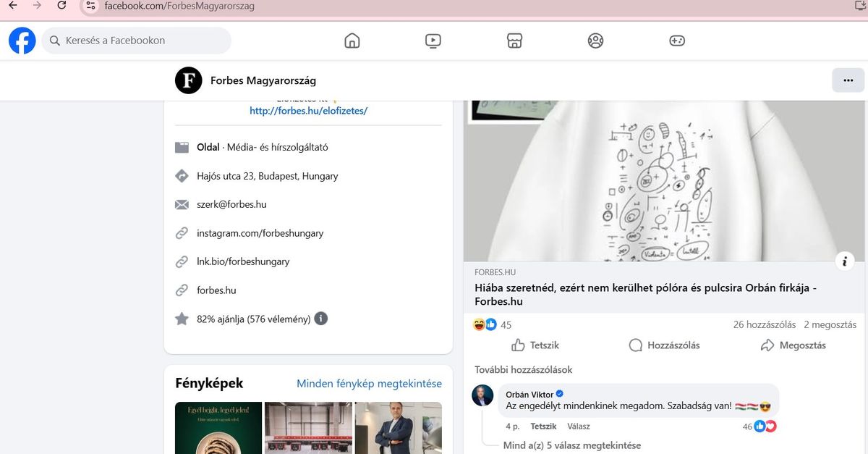Click the 82% ajánlja reviews text
The height and width of the screenshot is (454, 868).
pos(254,319)
